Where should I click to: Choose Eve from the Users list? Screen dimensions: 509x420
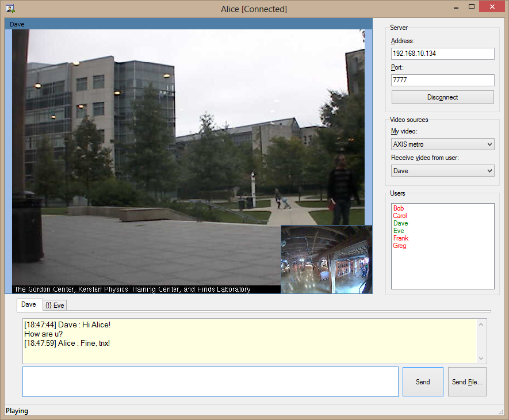tap(398, 231)
